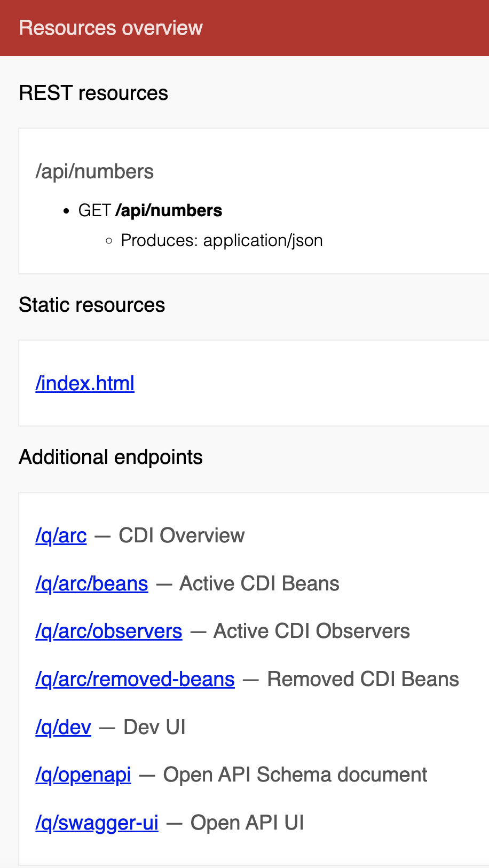Launch the /q/dev Dev UI link
The image size is (489, 868).
(x=63, y=727)
